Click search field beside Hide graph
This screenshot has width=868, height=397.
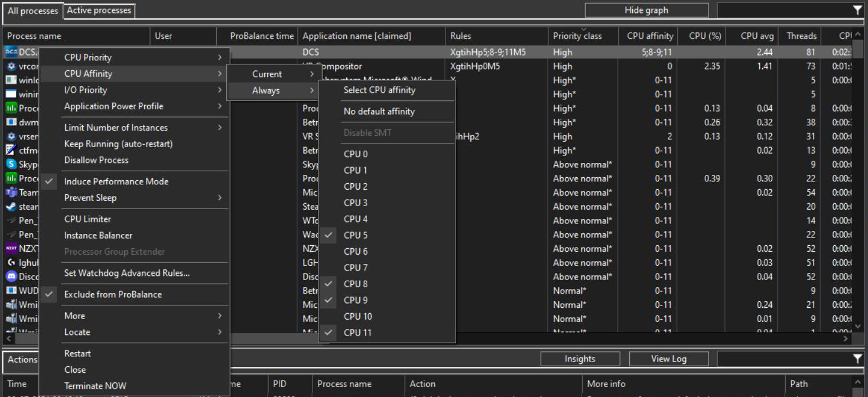[784, 10]
